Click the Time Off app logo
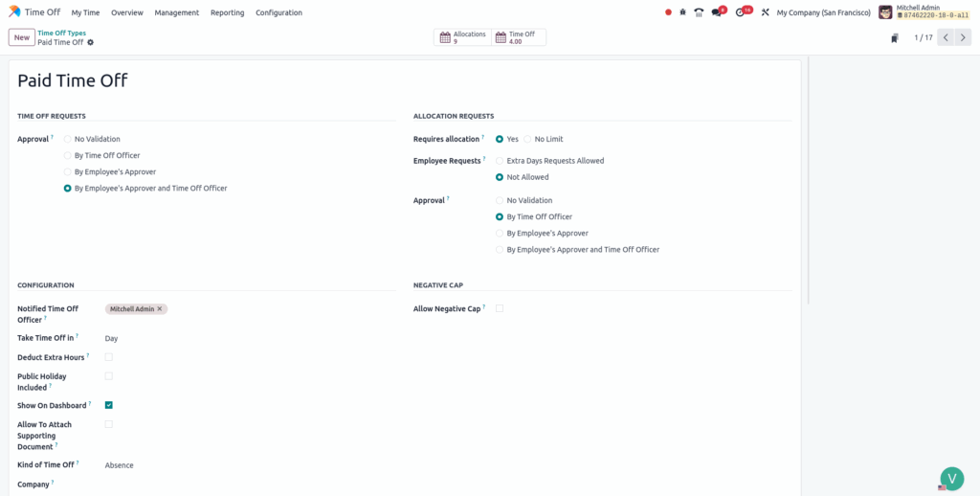 14,12
